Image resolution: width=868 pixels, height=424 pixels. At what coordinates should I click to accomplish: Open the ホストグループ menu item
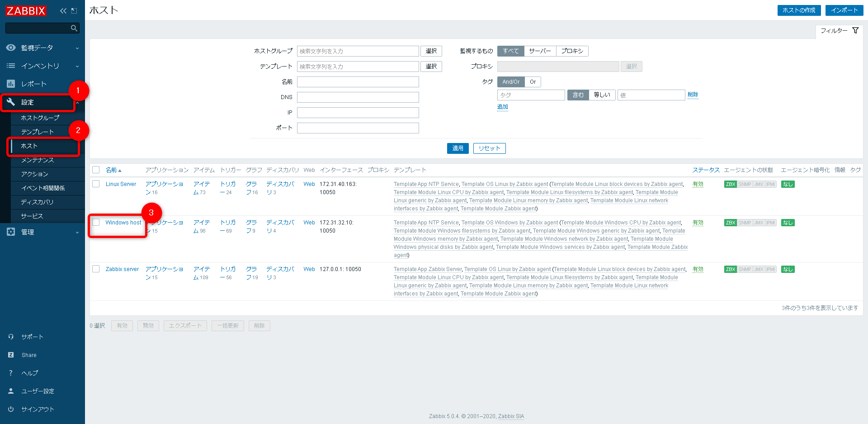(x=39, y=118)
